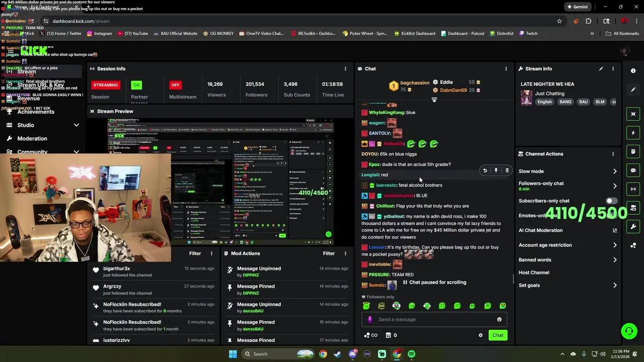
Task: Open the green headset support button
Action: tap(629, 331)
